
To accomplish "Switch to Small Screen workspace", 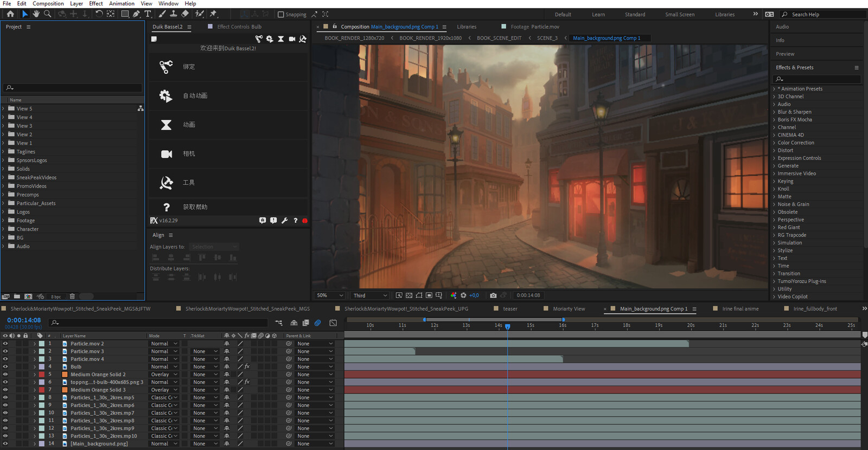I will click(680, 15).
